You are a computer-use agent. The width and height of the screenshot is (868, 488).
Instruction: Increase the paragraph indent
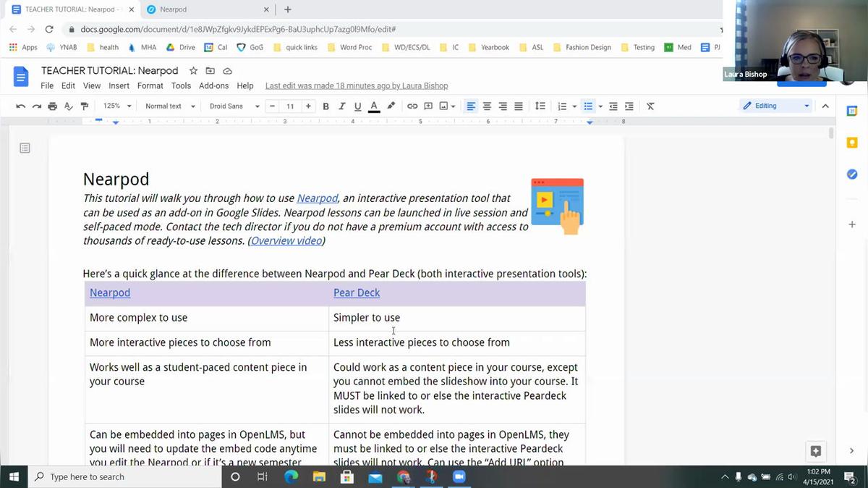(x=629, y=106)
